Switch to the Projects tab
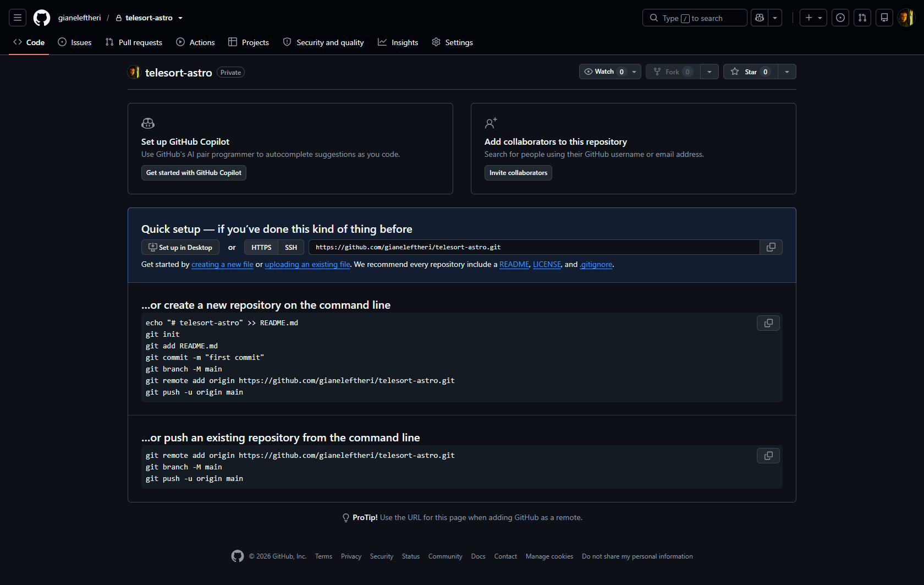This screenshot has height=585, width=924. pyautogui.click(x=249, y=42)
